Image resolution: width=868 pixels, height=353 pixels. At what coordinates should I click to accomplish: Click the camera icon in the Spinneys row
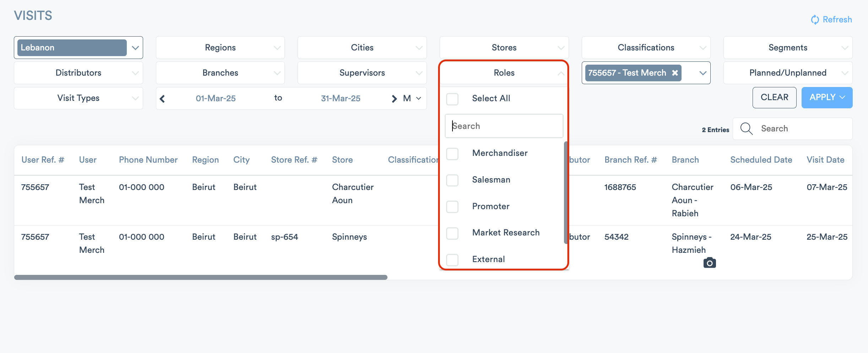(709, 263)
